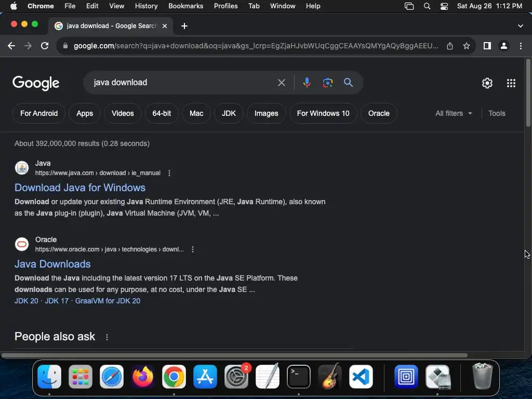Click the Oracle site favicon
532x399 pixels.
[x=22, y=244]
